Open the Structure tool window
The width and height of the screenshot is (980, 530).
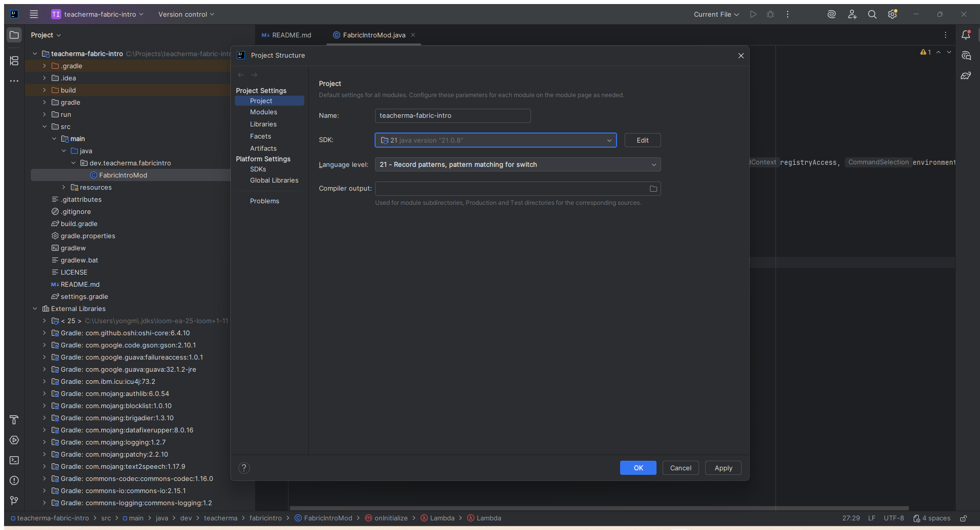(x=14, y=61)
